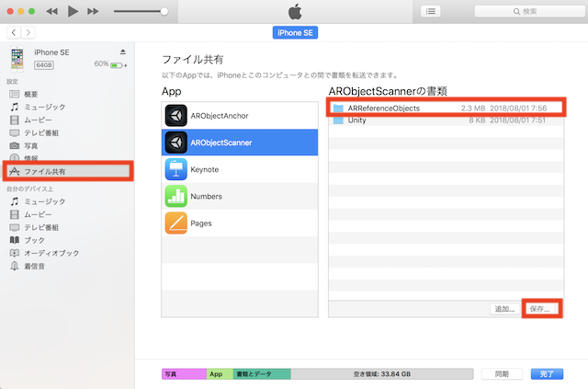
Task: Click the 検索 search field
Action: tap(529, 11)
